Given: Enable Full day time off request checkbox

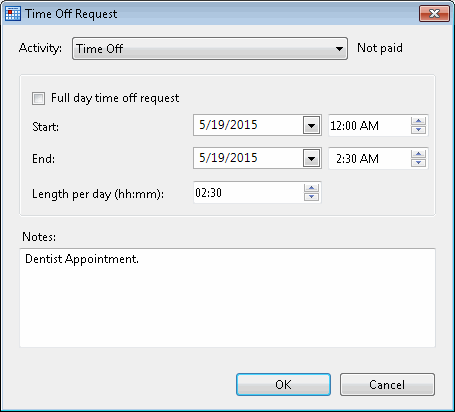Looking at the screenshot, I should point(38,98).
